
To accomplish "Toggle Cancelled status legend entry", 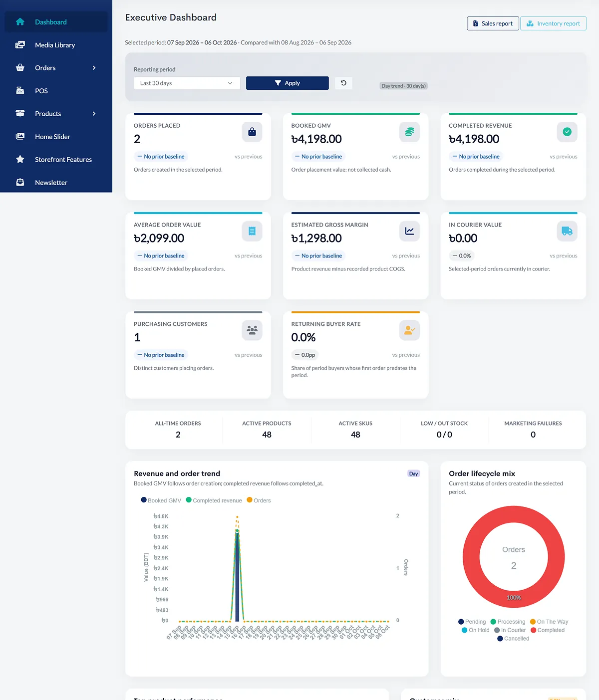I will click(x=513, y=639).
